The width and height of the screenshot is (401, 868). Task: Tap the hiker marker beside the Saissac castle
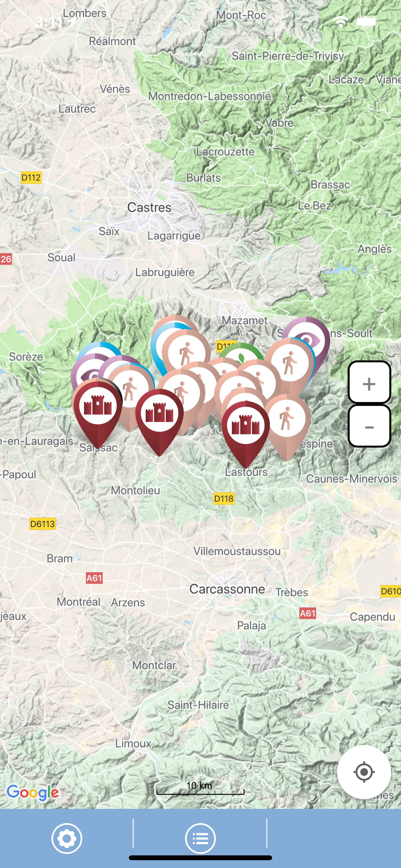pos(131,388)
